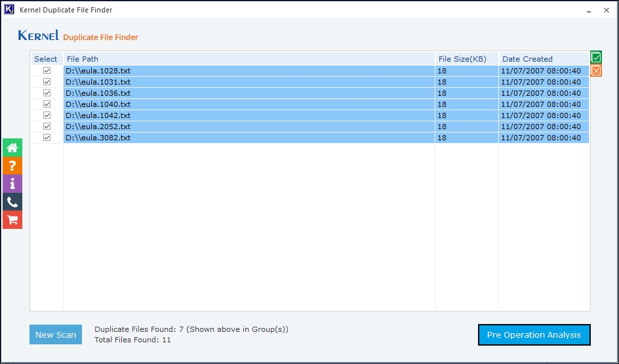
Task: Click the Kernel app icon in title bar
Action: point(9,9)
